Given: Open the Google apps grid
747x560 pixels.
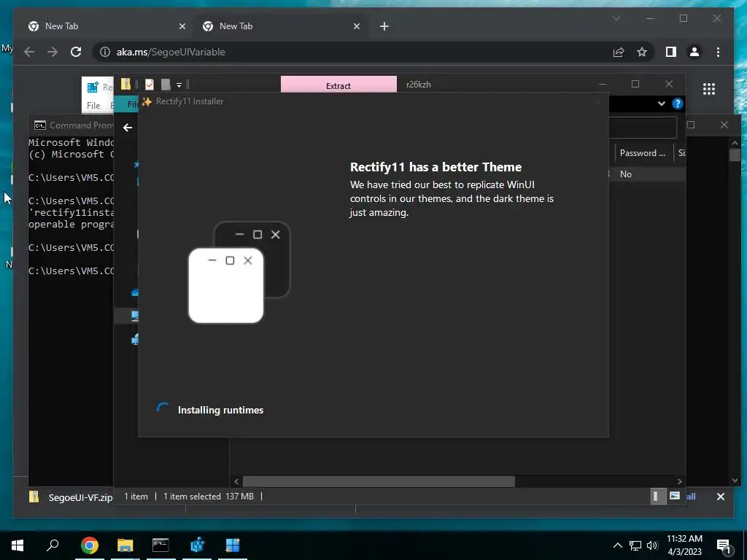Looking at the screenshot, I should tap(709, 89).
